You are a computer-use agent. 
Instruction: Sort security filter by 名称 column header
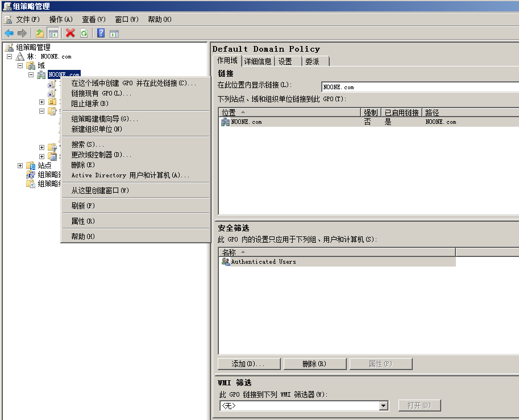pyautogui.click(x=337, y=252)
